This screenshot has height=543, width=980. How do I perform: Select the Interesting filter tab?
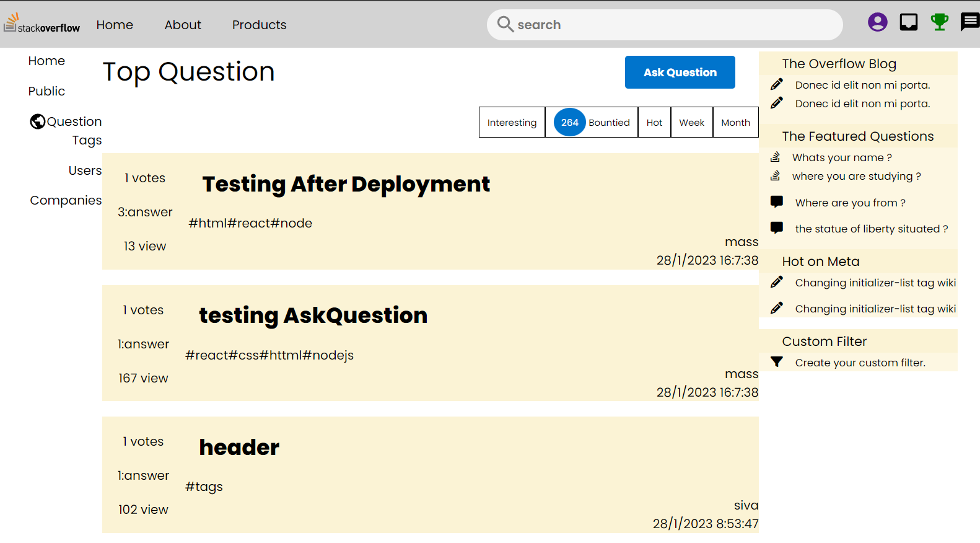click(x=512, y=123)
